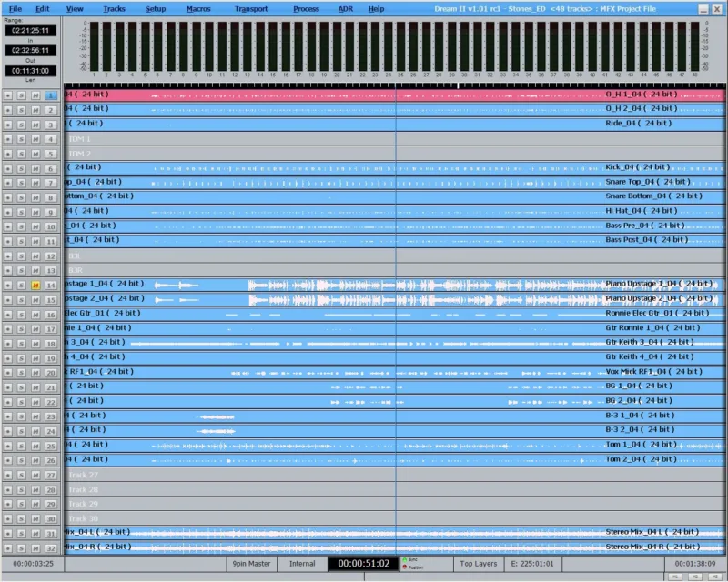Mute track 31 Stereo Mix L
728x582 pixels.
coord(35,534)
